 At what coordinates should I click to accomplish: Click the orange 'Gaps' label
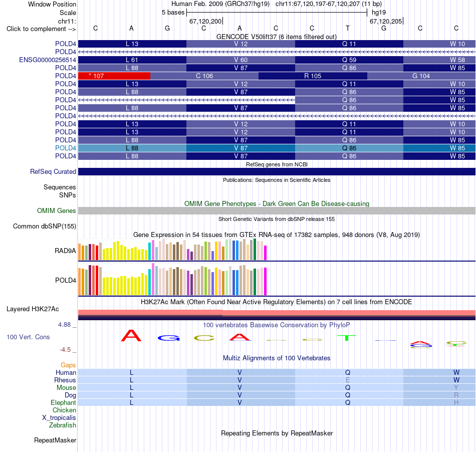pos(68,365)
